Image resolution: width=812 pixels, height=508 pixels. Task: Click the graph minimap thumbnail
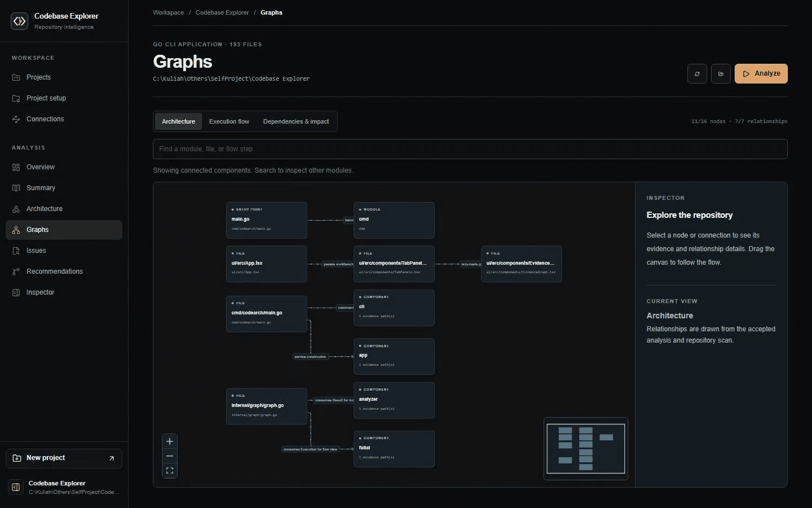tap(586, 449)
